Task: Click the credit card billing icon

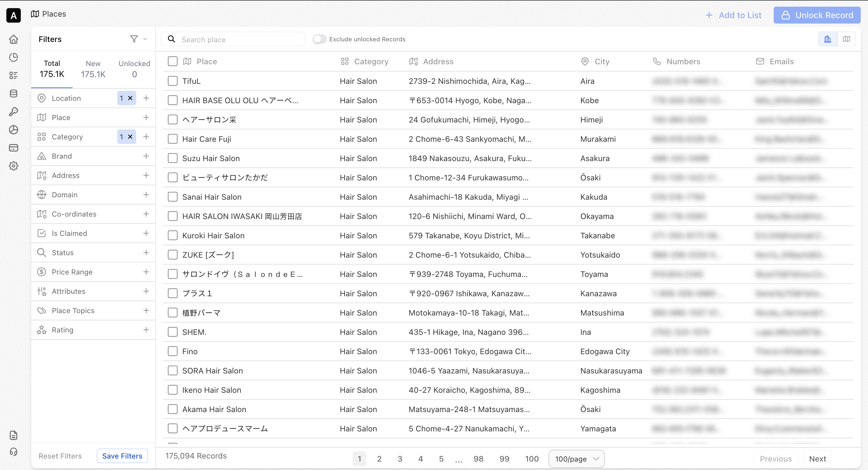Action: pos(14,148)
